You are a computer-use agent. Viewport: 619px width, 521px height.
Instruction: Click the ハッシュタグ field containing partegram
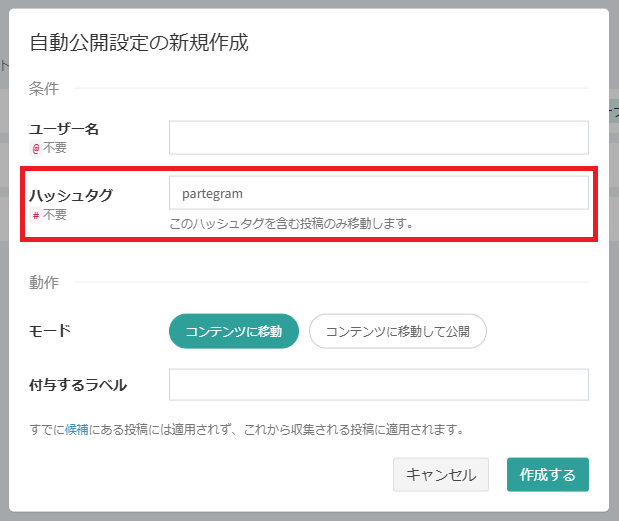click(x=378, y=193)
